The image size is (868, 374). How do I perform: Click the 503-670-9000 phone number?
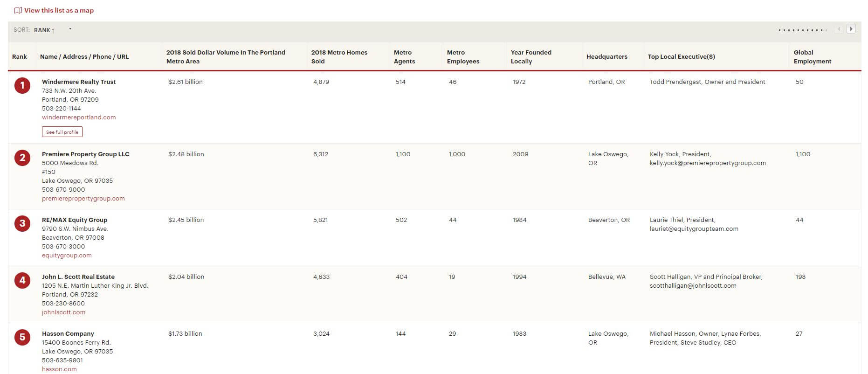pos(63,189)
